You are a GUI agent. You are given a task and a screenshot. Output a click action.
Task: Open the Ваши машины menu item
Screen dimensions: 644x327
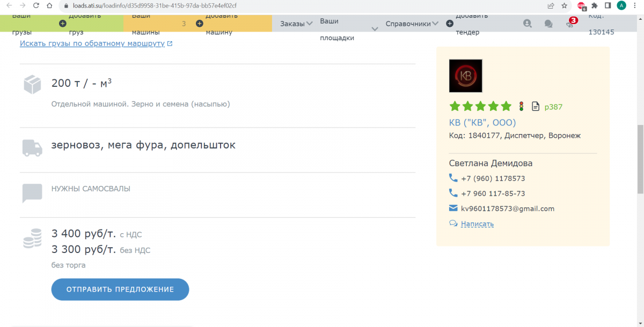tap(142, 24)
